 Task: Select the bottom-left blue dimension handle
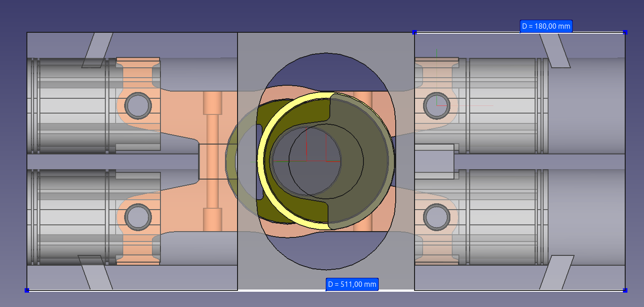click(x=27, y=290)
